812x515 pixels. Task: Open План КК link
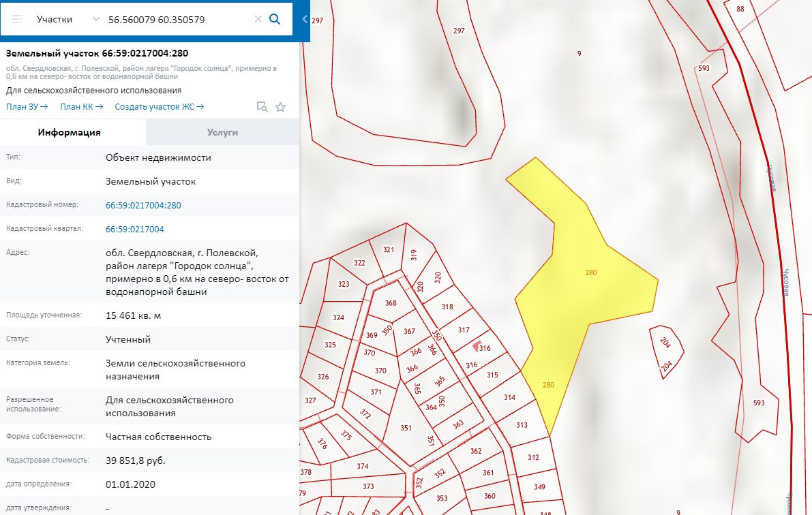tap(82, 107)
